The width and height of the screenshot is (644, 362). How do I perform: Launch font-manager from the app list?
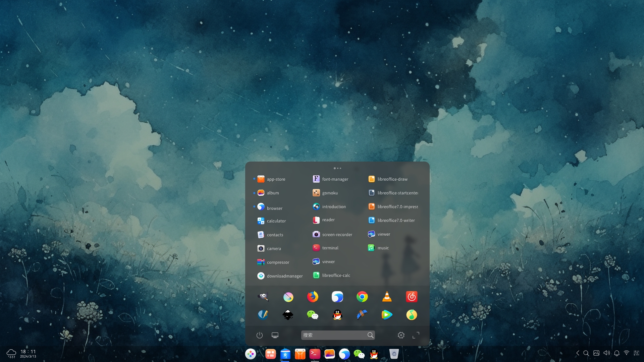[x=330, y=179]
